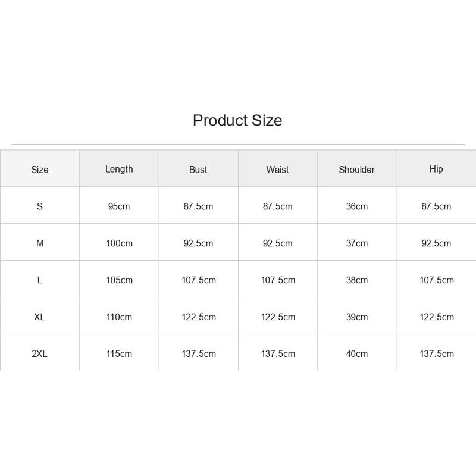Click the Length column header
Viewport: 476px width, 476px height.
pos(119,169)
